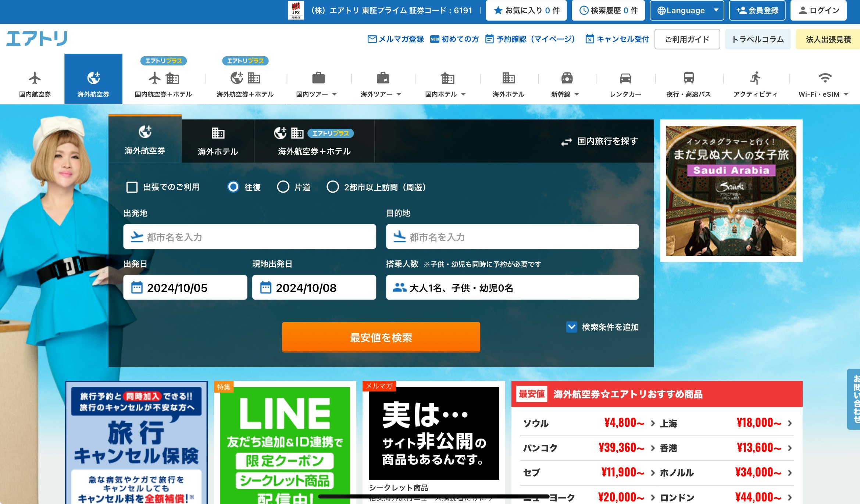The image size is (860, 504).
Task: Open ソウル ¥4,800〜 fare link
Action: pos(589,423)
